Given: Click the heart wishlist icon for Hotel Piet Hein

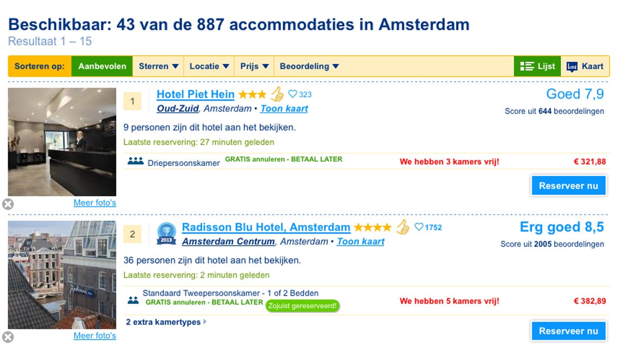Looking at the screenshot, I should pyautogui.click(x=293, y=94).
